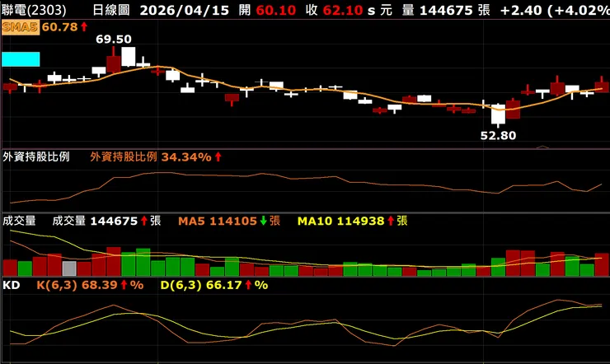Select the SMA5 indicator label

click(x=21, y=27)
